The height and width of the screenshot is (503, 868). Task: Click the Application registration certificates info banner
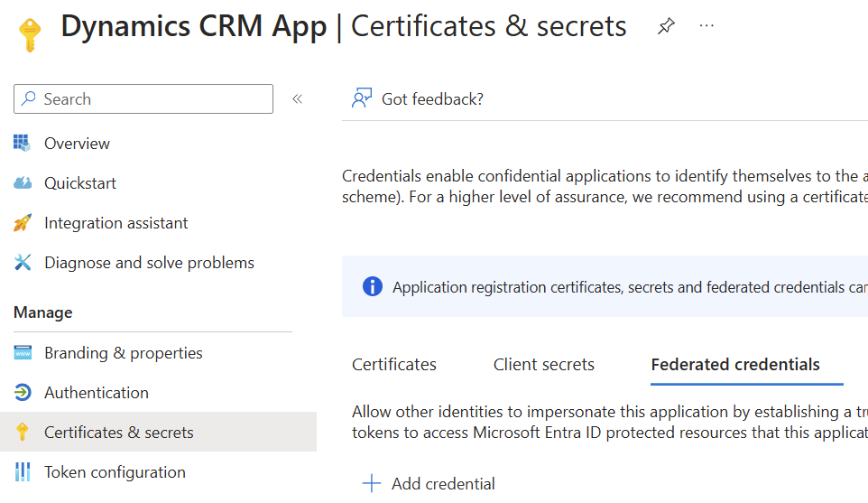click(x=605, y=286)
